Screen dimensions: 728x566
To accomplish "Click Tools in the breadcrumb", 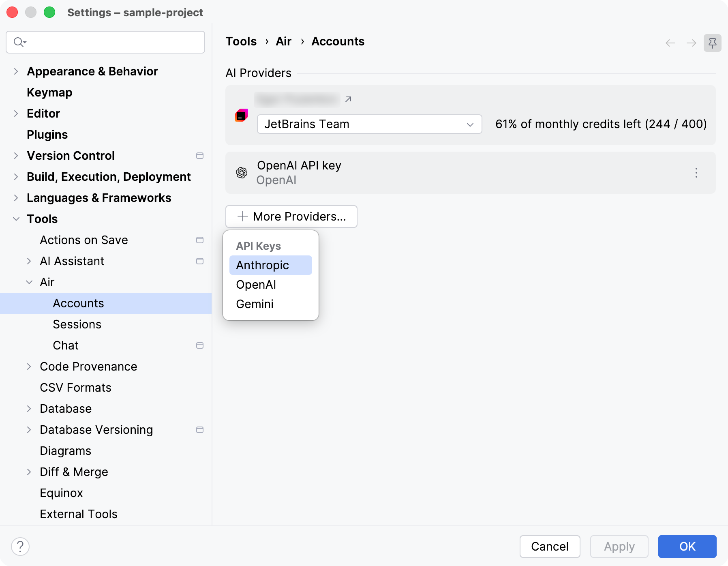I will [x=241, y=41].
